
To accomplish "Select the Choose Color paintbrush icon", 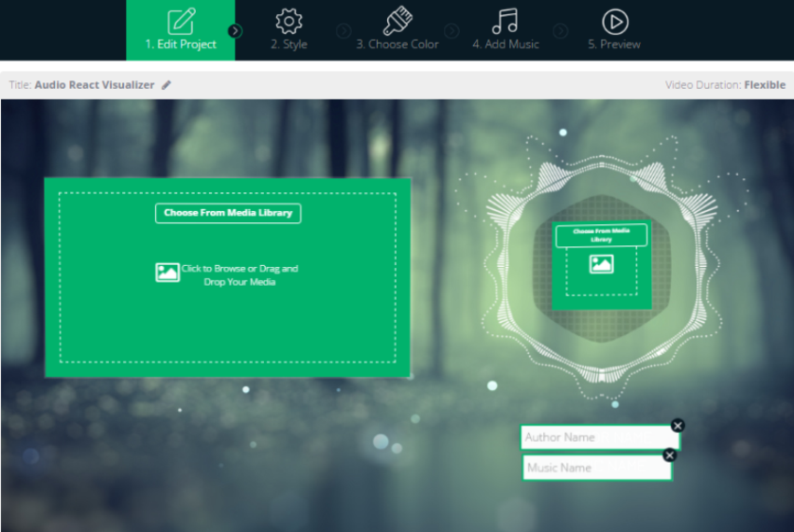I will 397,21.
